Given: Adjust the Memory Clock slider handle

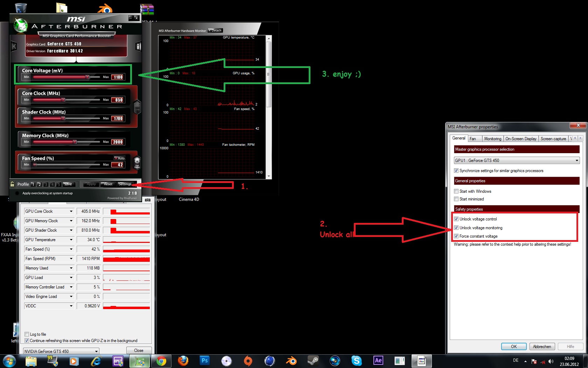Looking at the screenshot, I should pos(75,142).
